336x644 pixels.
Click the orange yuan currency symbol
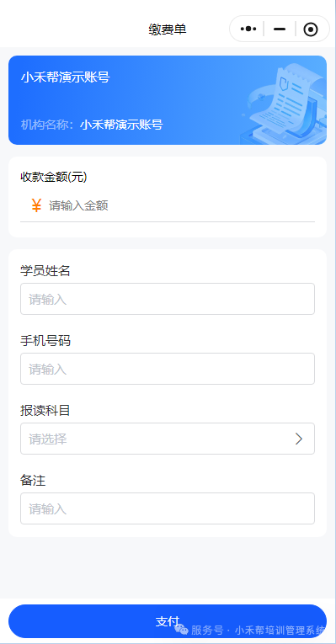pos(36,205)
